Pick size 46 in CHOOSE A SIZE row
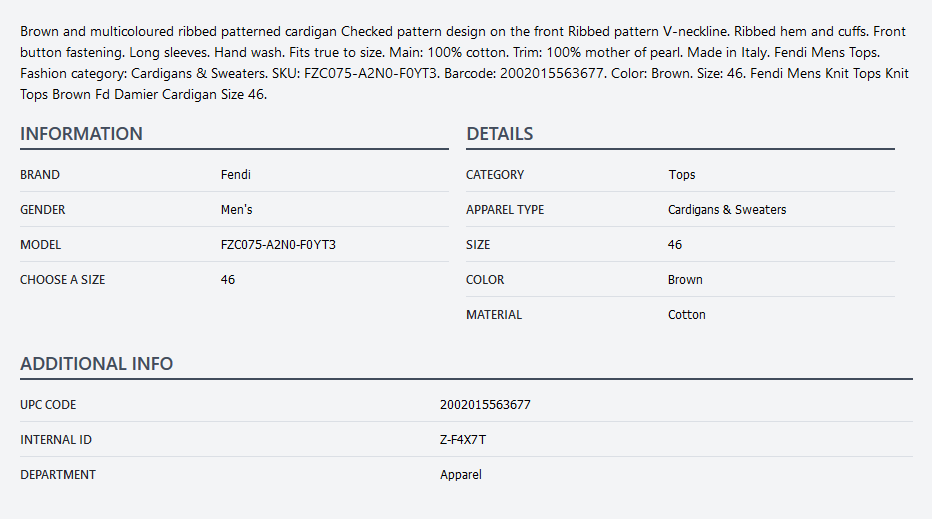Viewport: 932px width, 519px height. [228, 280]
